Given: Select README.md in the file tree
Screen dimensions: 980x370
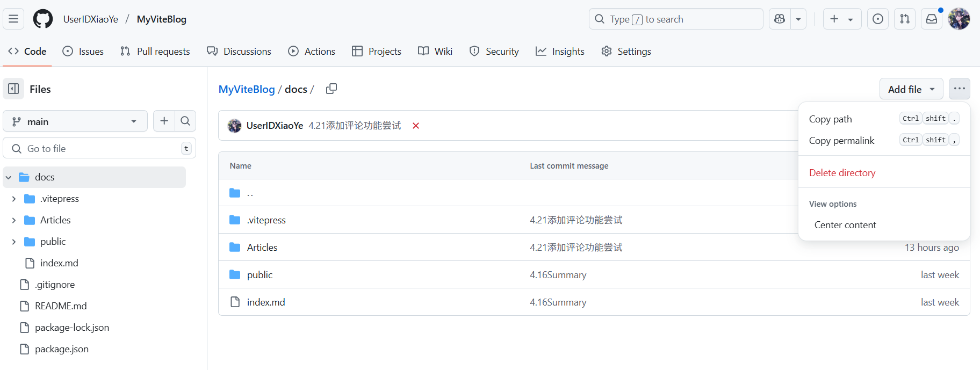Looking at the screenshot, I should (x=61, y=306).
